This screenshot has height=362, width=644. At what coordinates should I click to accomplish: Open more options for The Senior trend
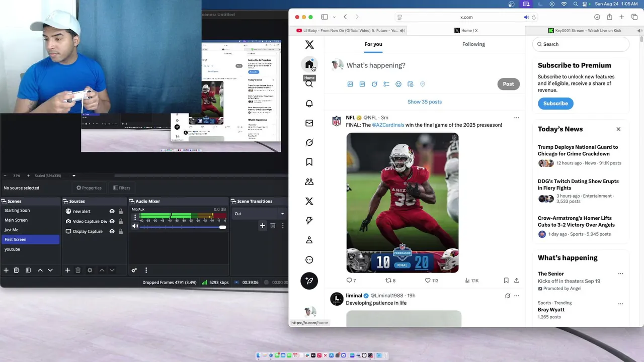point(620,274)
